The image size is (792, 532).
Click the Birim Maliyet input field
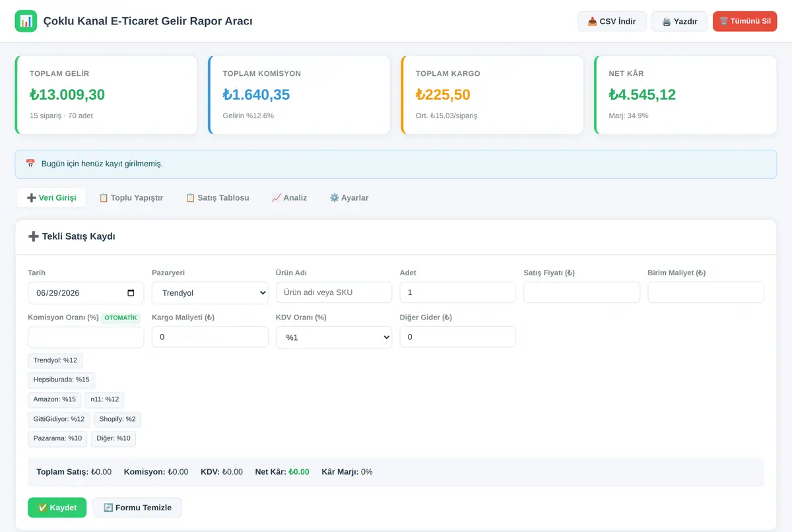(706, 292)
